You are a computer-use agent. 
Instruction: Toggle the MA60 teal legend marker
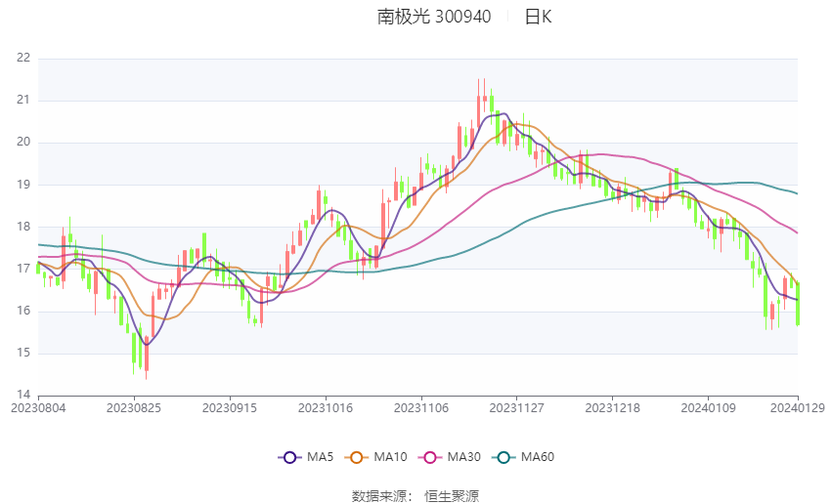coord(503,457)
